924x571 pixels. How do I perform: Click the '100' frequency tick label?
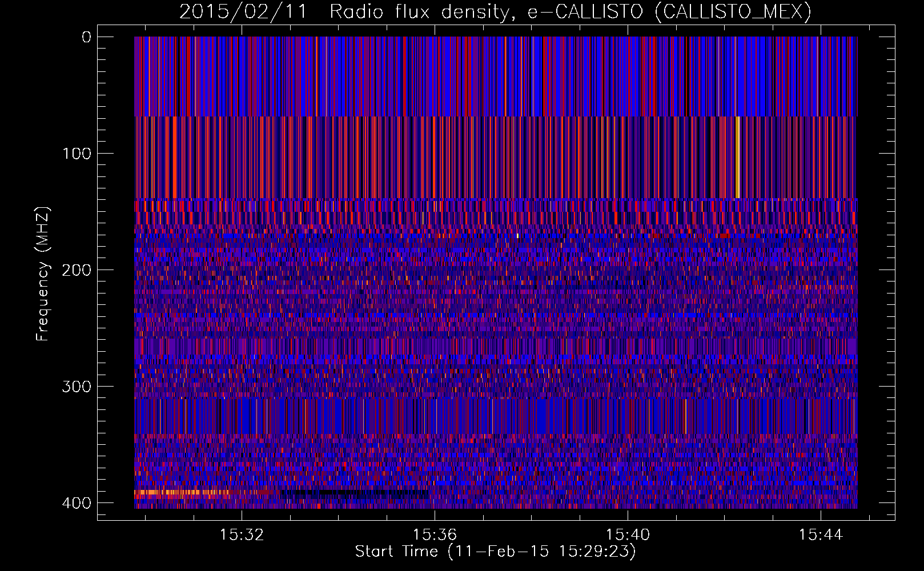click(77, 154)
